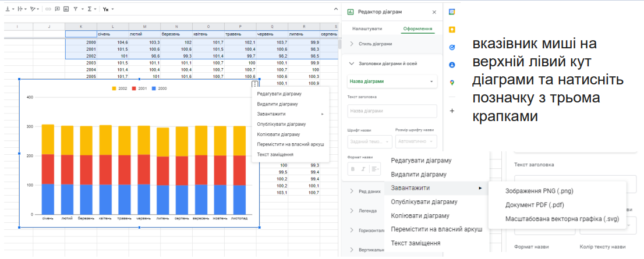Open the functions sigma icon
Image resolution: width=644 pixels, height=259 pixels.
pyautogui.click(x=90, y=9)
